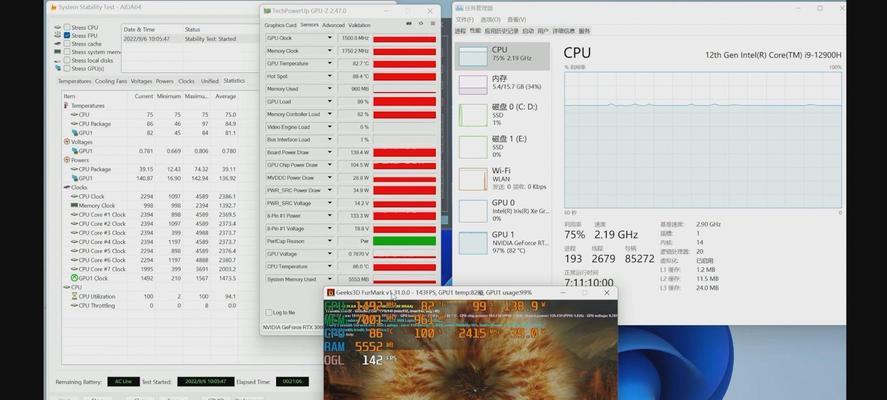The height and width of the screenshot is (400, 887).
Task: Open the GPU Clock sensor dropdown
Action: [x=330, y=38]
